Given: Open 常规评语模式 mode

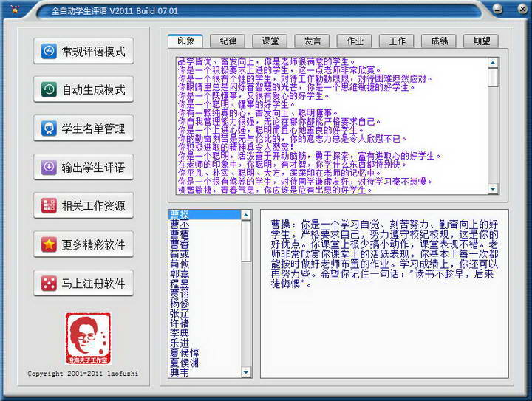Looking at the screenshot, I should (x=83, y=51).
